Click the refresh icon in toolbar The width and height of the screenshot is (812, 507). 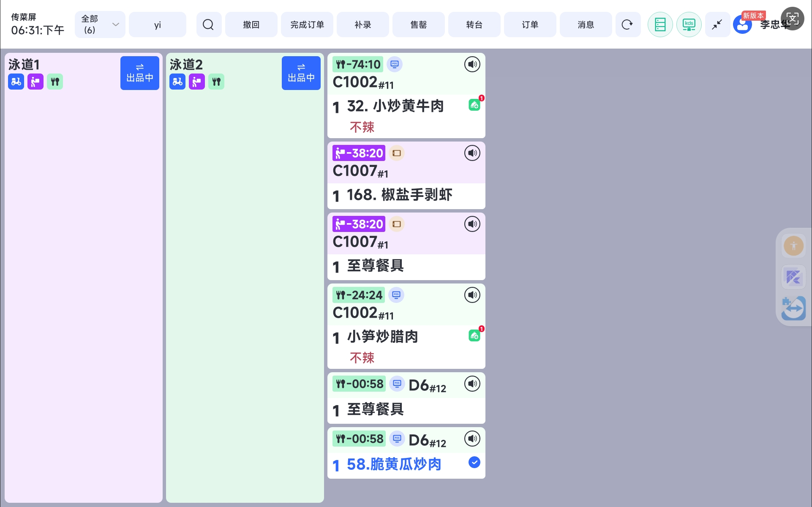pyautogui.click(x=627, y=25)
